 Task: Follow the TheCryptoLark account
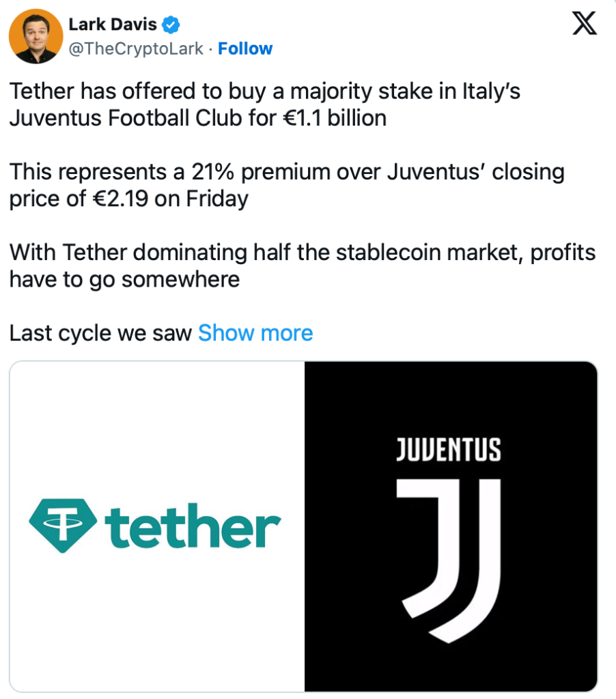point(245,49)
